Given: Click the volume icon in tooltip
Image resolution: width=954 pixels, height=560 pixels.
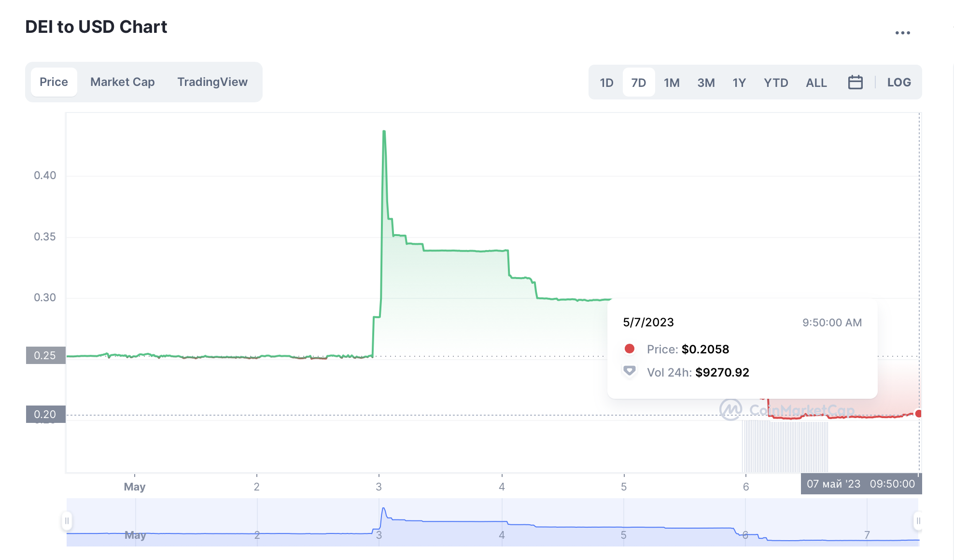Looking at the screenshot, I should click(629, 371).
